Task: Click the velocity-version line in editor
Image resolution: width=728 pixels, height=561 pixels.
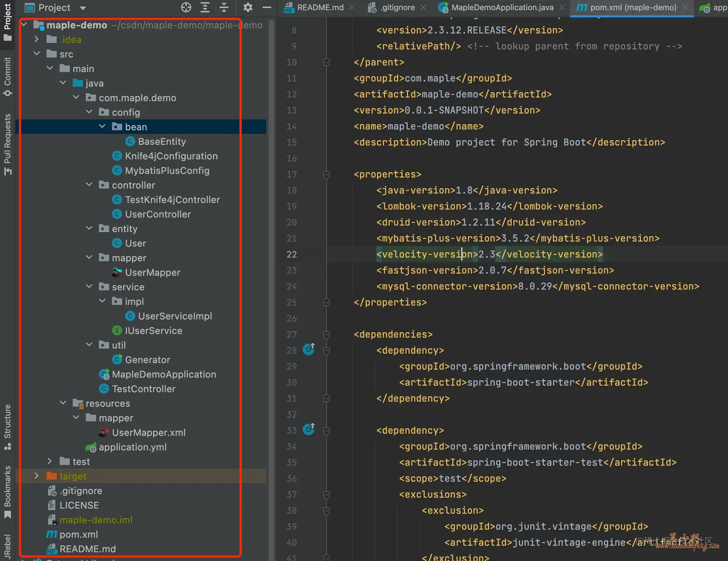Action: 489,254
